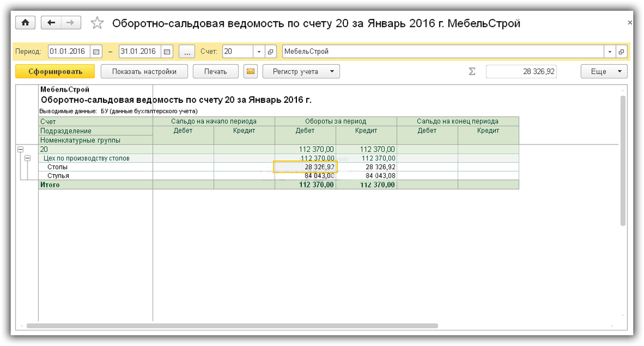This screenshot has width=644, height=346.
Task: Open the account 20 form icon
Action: click(271, 52)
